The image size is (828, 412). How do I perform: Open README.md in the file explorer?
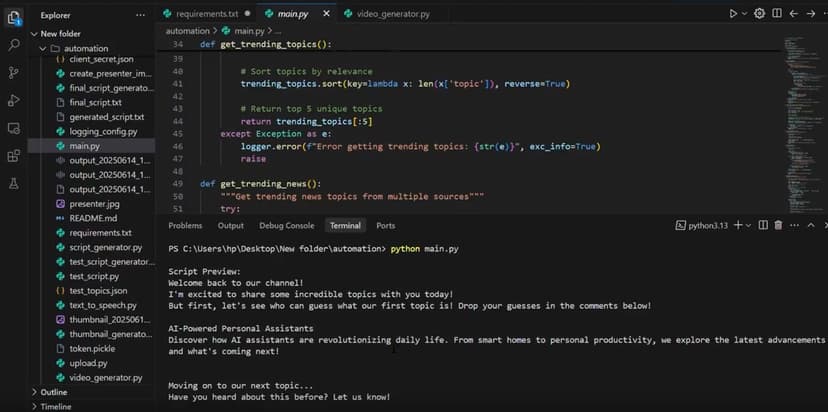click(x=92, y=217)
